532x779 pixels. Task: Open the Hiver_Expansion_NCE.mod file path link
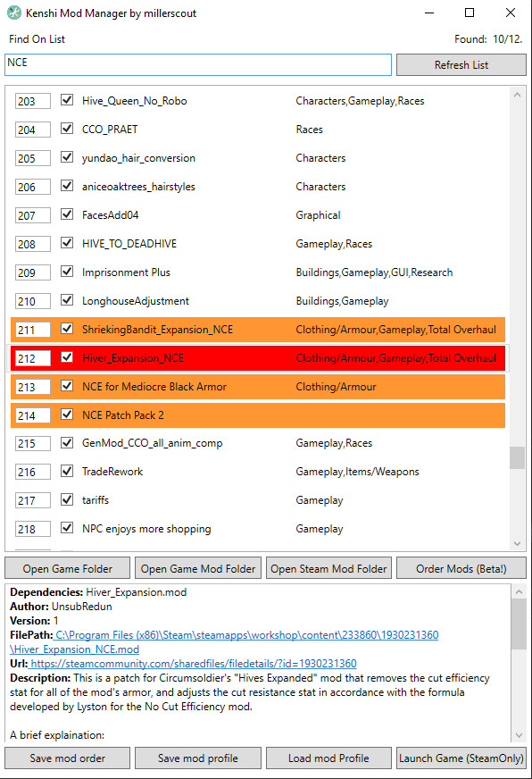pyautogui.click(x=224, y=642)
